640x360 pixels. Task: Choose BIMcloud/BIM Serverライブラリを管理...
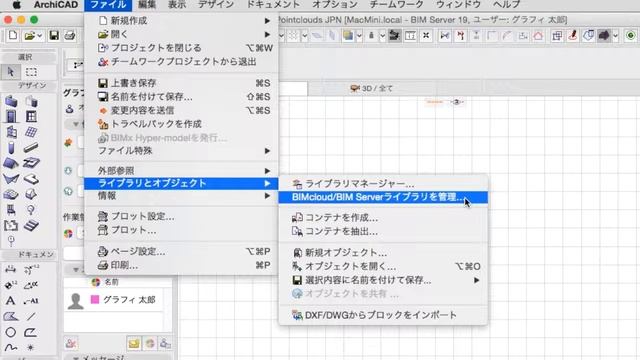[x=383, y=197]
